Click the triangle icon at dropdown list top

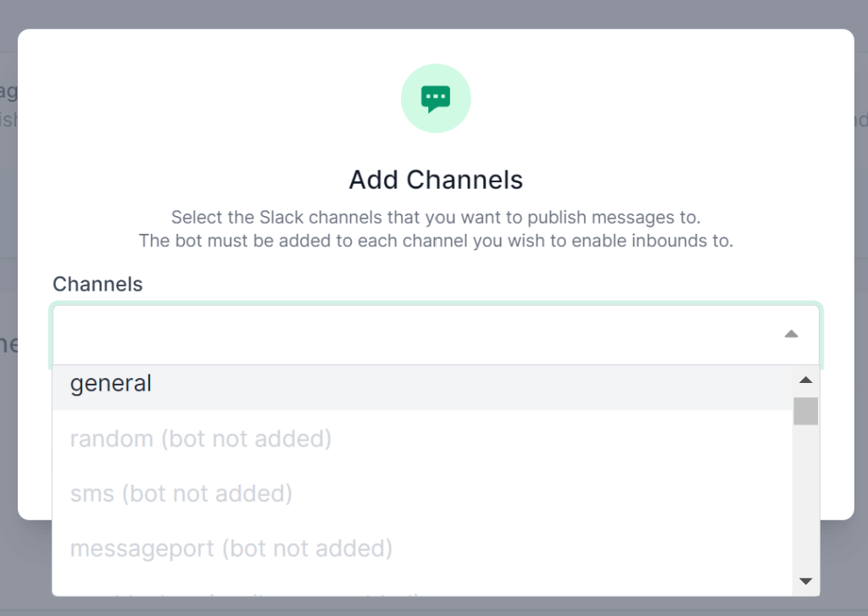click(x=805, y=380)
